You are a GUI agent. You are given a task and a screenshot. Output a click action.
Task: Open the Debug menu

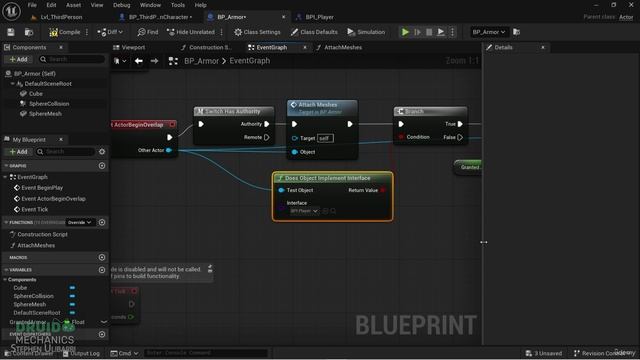tap(121, 5)
